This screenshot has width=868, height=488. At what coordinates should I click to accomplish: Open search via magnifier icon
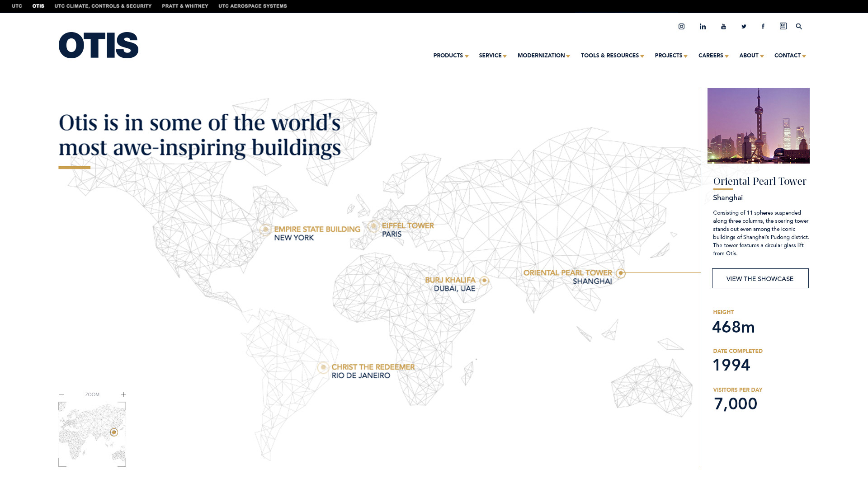pyautogui.click(x=799, y=27)
